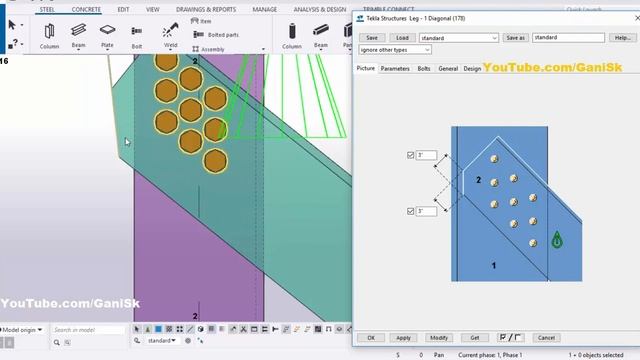Click 'Current phase: 1, Phase 1' status text
Screen dimensions: 640x360
tap(490, 355)
